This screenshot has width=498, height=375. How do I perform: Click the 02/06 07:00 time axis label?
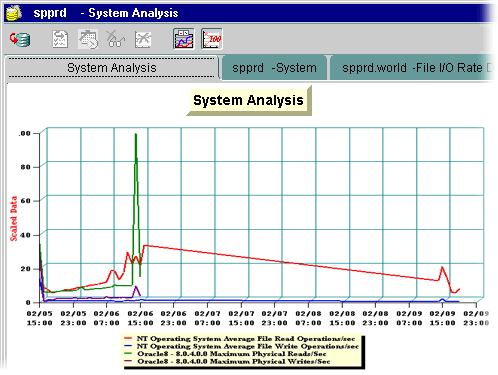tap(107, 318)
